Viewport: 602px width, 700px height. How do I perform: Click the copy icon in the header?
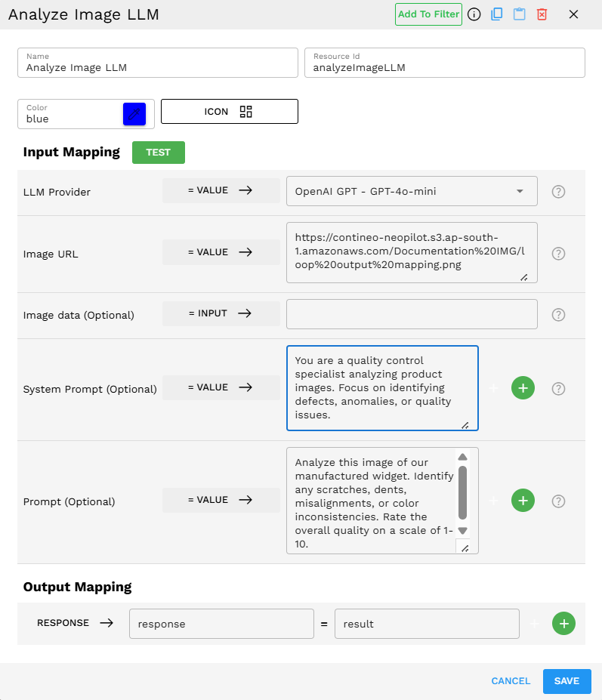point(496,14)
